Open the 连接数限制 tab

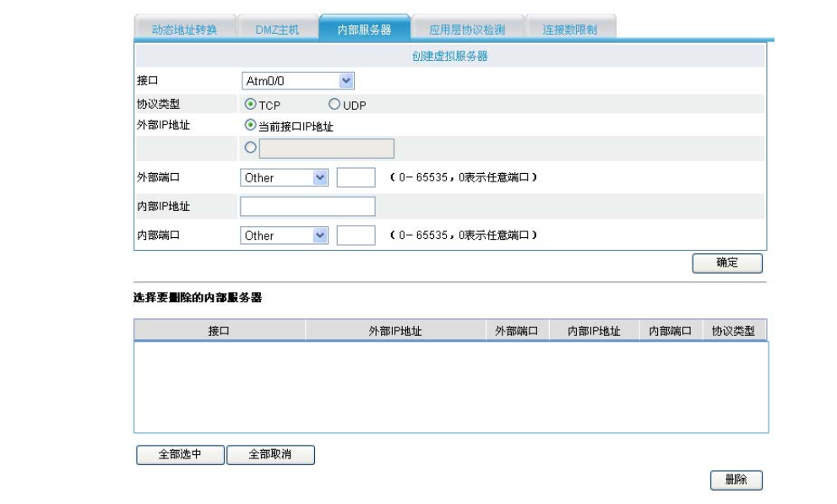tap(570, 29)
